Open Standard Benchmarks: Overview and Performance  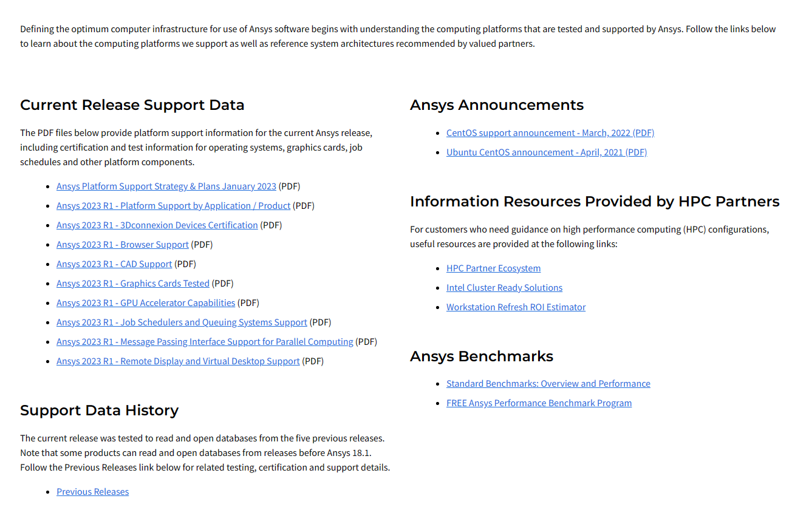click(548, 384)
